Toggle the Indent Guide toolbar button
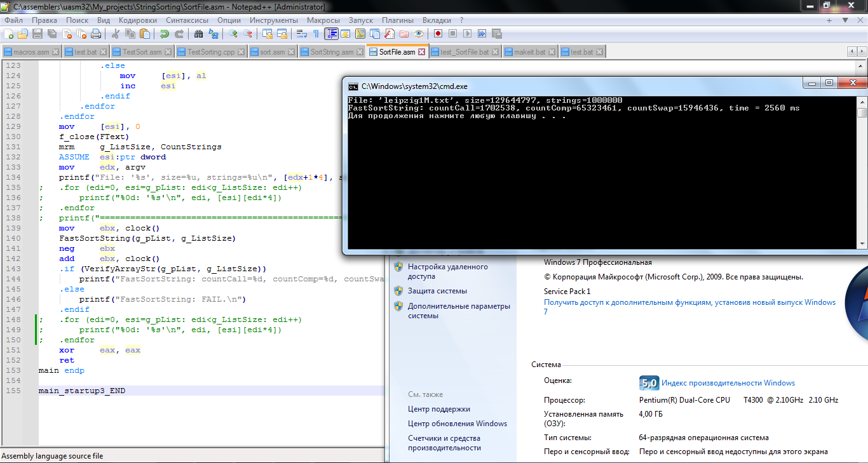Screen dimensions: 868x463 pyautogui.click(x=331, y=34)
